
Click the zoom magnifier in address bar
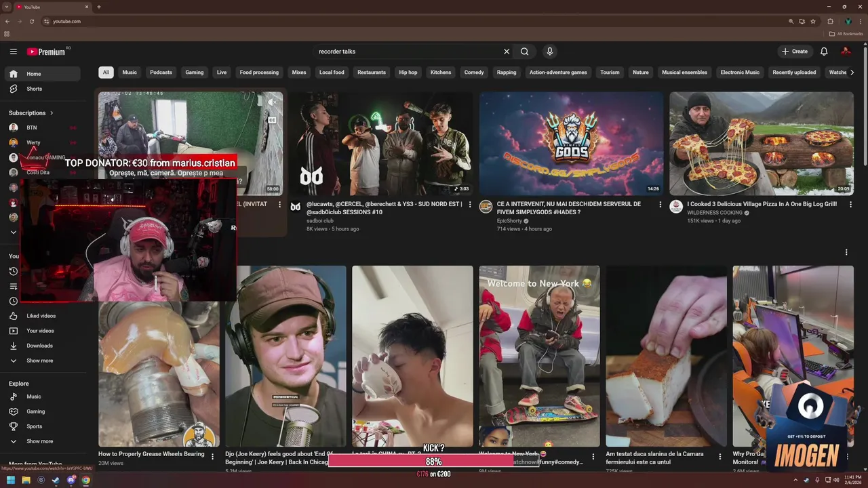tap(791, 21)
